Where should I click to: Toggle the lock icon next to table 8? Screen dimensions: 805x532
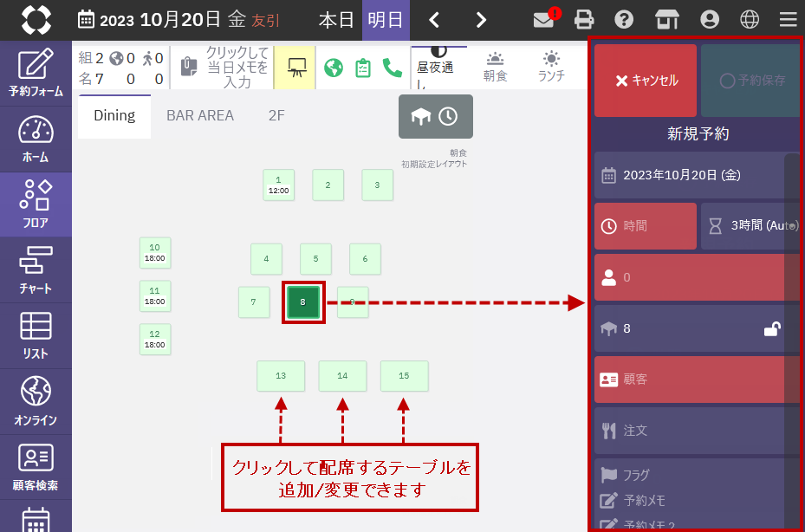[771, 328]
